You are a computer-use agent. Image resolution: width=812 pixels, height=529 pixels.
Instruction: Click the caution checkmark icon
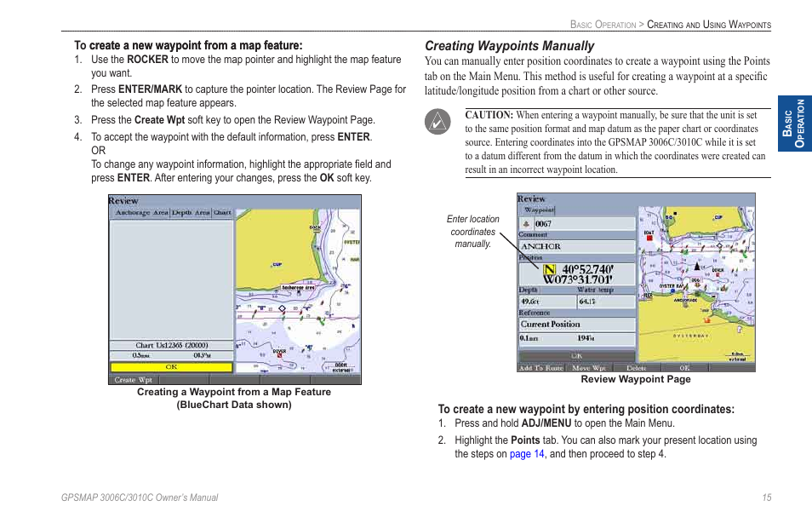click(437, 122)
